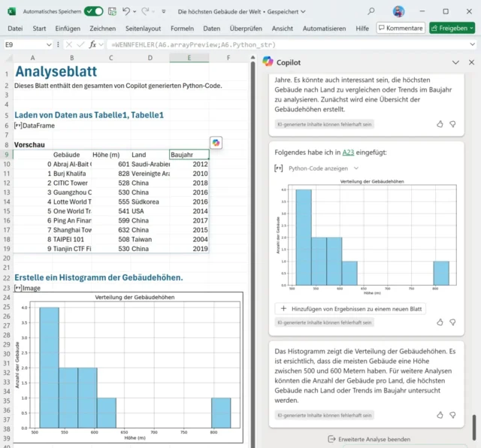Click the save icon in title bar
Image resolution: width=481 pixels, height=448 pixels.
(112, 11)
